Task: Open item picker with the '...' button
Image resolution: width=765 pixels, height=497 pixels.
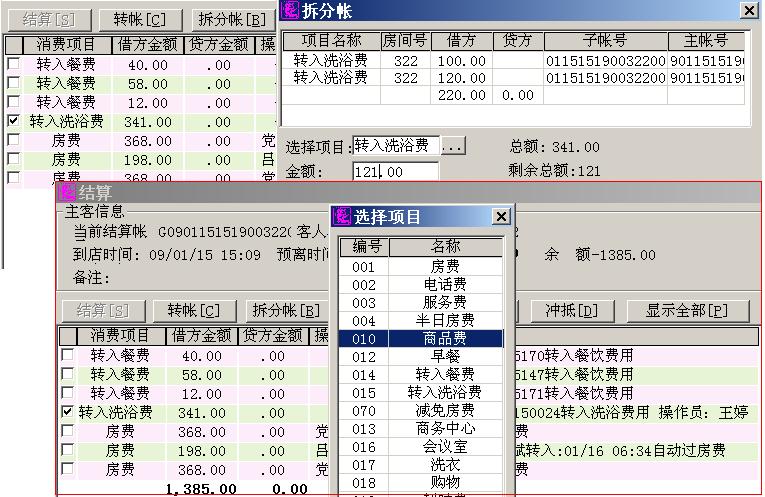Action: coord(453,146)
